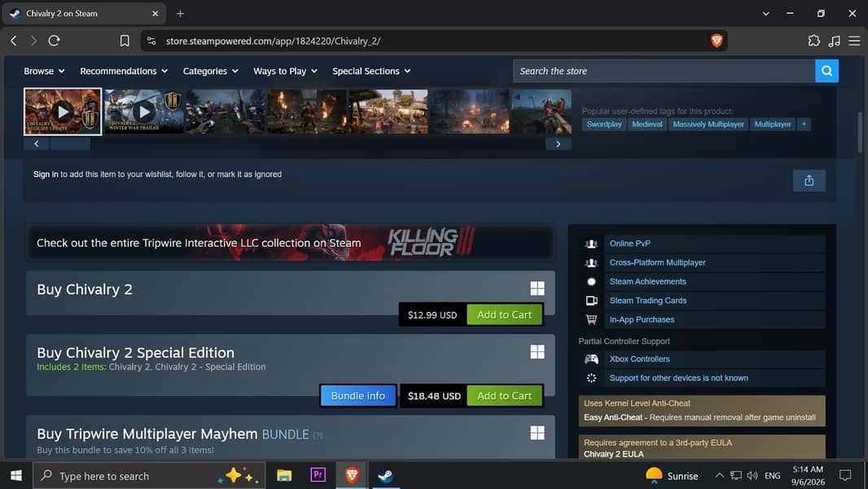Open Adobe Premiere Pro from taskbar
868x489 pixels.
point(318,475)
